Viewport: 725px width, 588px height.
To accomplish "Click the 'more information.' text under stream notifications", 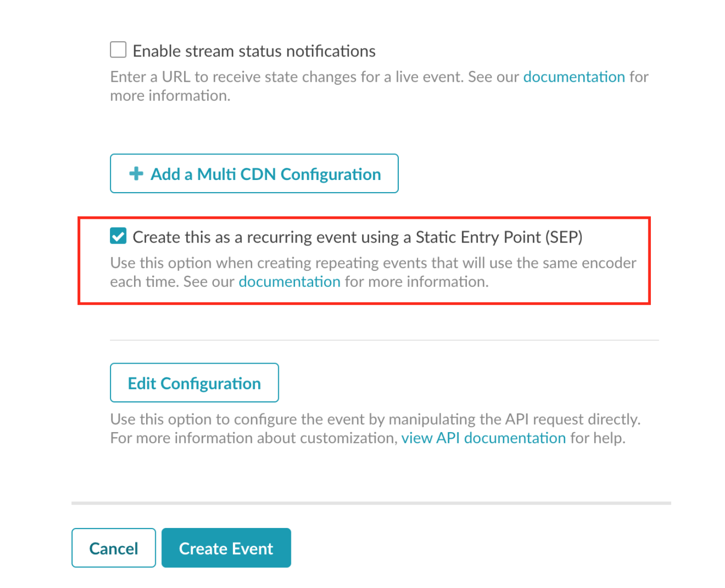I will (x=170, y=95).
